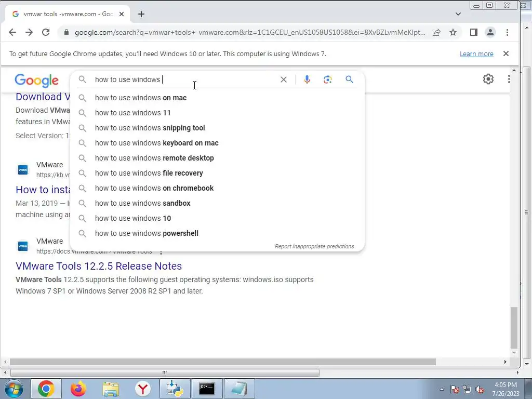Switch to Command Prompt on taskbar
This screenshot has height=399, width=532.
[x=207, y=389]
